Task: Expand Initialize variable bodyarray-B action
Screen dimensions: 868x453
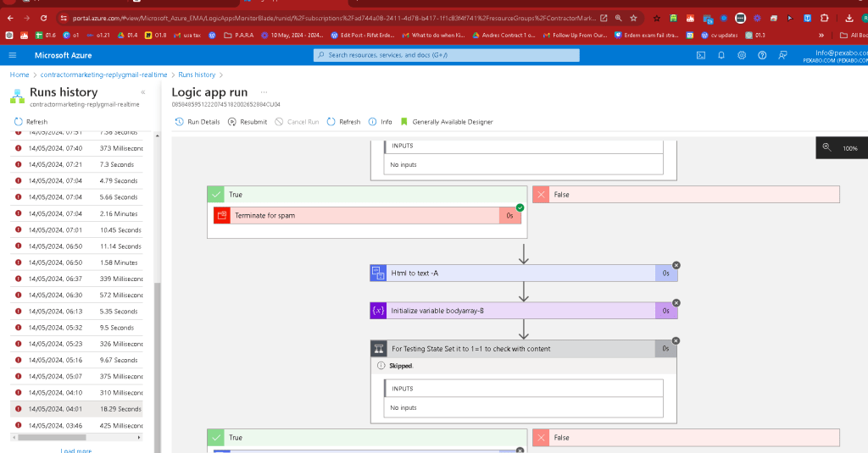Action: [x=524, y=311]
